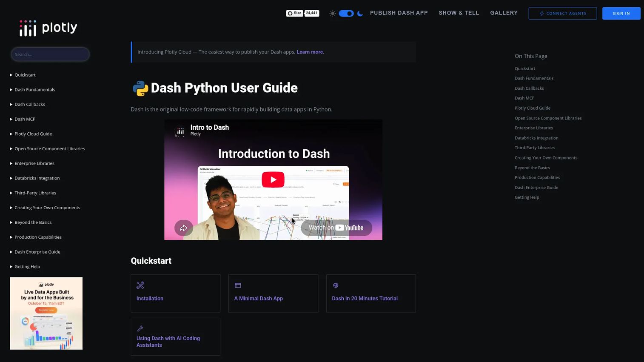
Task: Jump to Enterprise Libraries in On This Page
Action: pyautogui.click(x=534, y=128)
